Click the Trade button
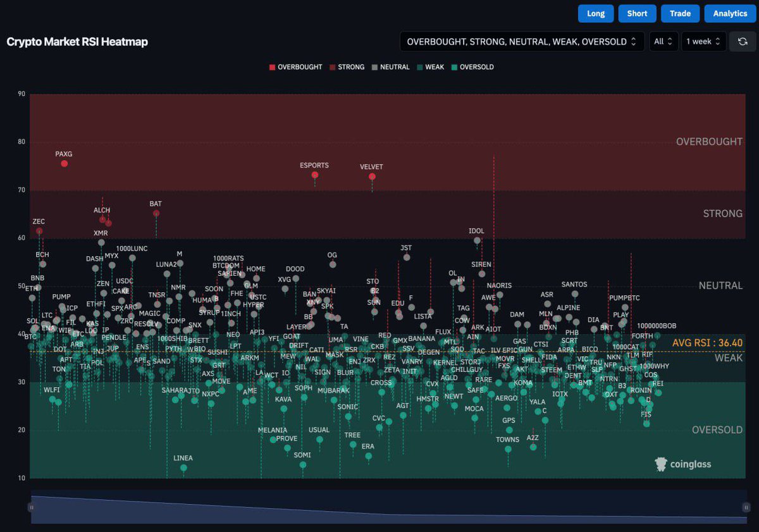 click(x=680, y=13)
